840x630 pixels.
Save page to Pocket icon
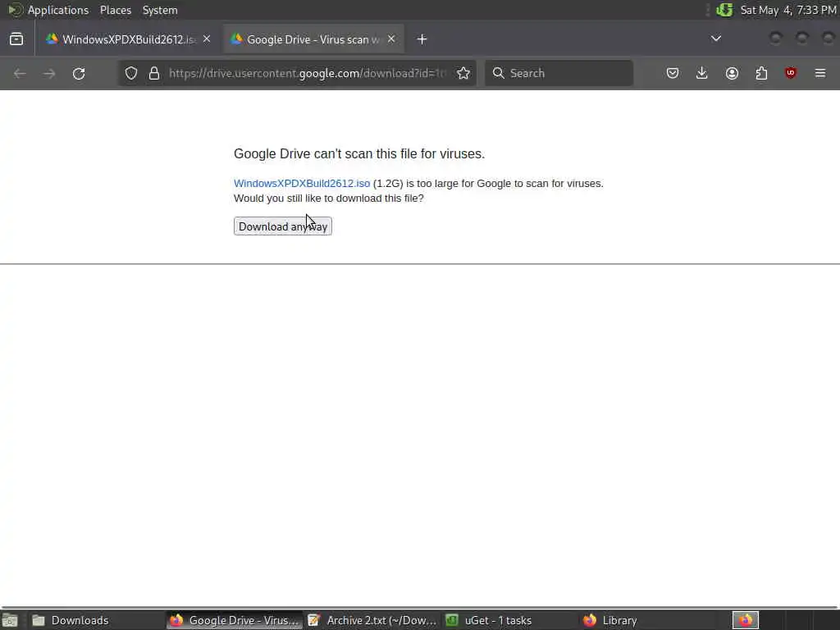(x=673, y=73)
